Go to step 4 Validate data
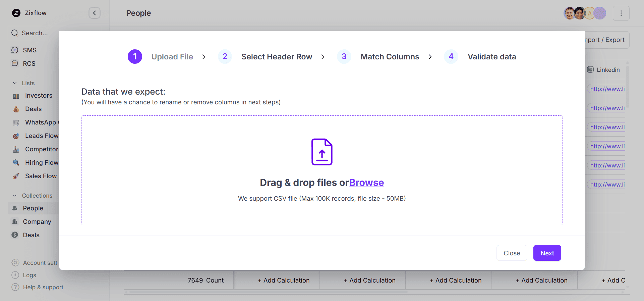 [480, 57]
